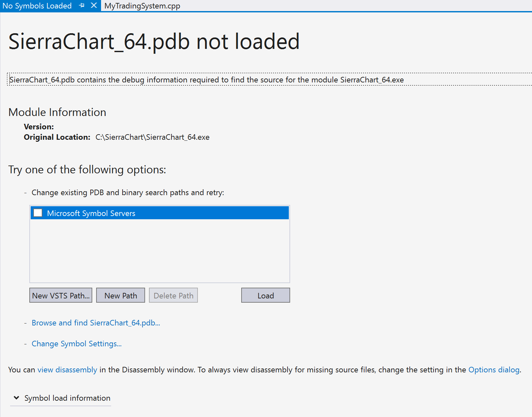
Task: Enable the Microsoft Symbol Servers checkbox
Action: (x=38, y=213)
